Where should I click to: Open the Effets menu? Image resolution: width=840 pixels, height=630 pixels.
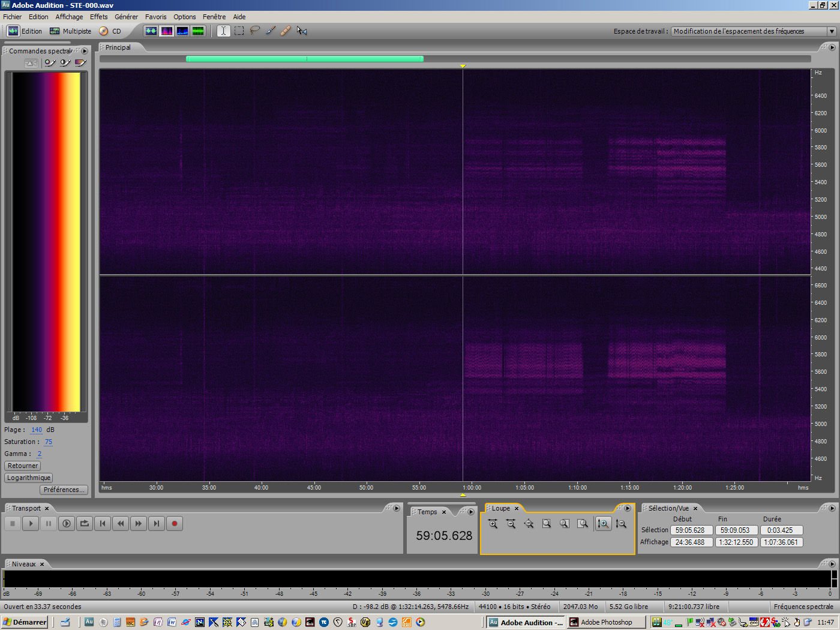98,16
